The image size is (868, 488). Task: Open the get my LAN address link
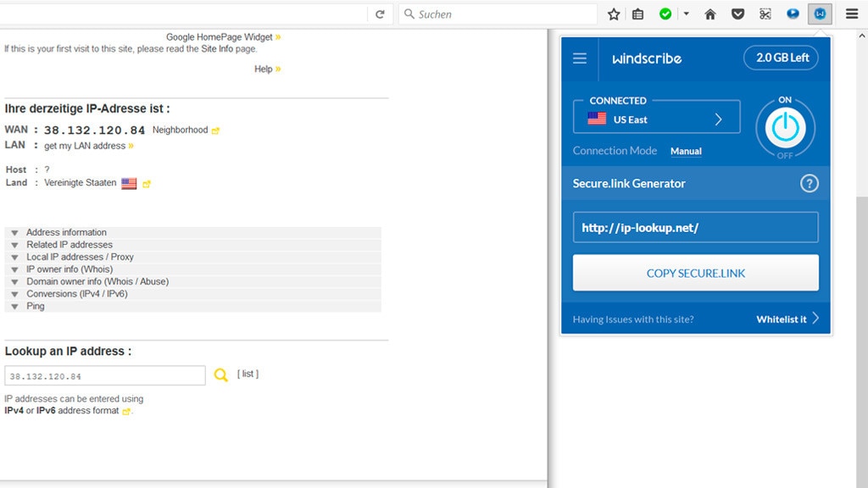[85, 146]
